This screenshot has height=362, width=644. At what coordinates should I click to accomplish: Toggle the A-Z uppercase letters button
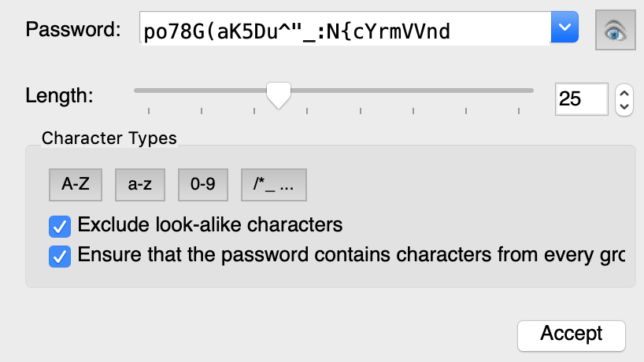(76, 185)
